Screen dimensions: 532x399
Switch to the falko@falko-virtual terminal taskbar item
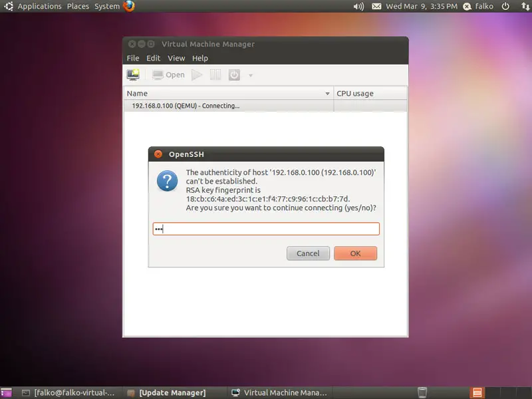[68, 393]
